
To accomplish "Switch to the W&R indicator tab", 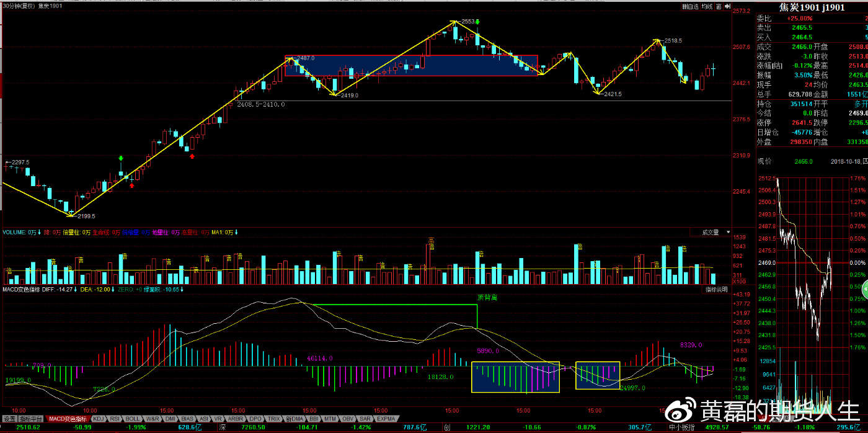I will coord(153,419).
